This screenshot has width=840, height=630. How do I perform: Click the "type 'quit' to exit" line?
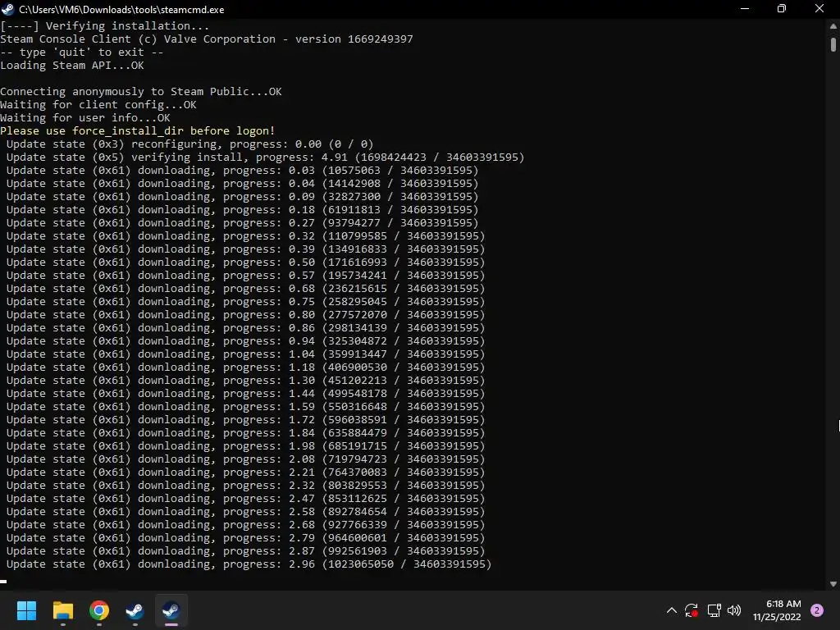tap(81, 52)
